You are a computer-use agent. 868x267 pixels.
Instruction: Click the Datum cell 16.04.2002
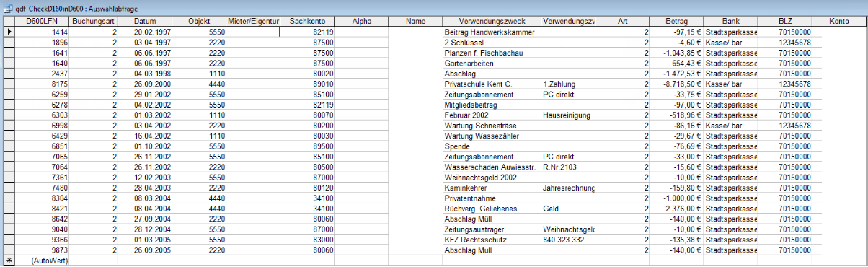tap(145, 136)
